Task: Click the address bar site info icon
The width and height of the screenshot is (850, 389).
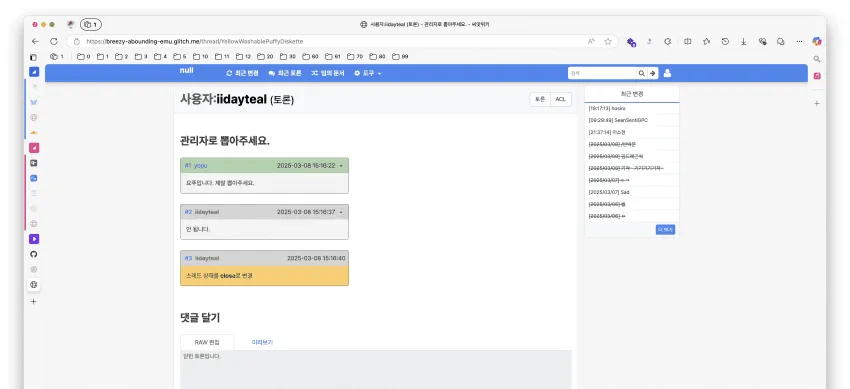Action: pos(76,41)
